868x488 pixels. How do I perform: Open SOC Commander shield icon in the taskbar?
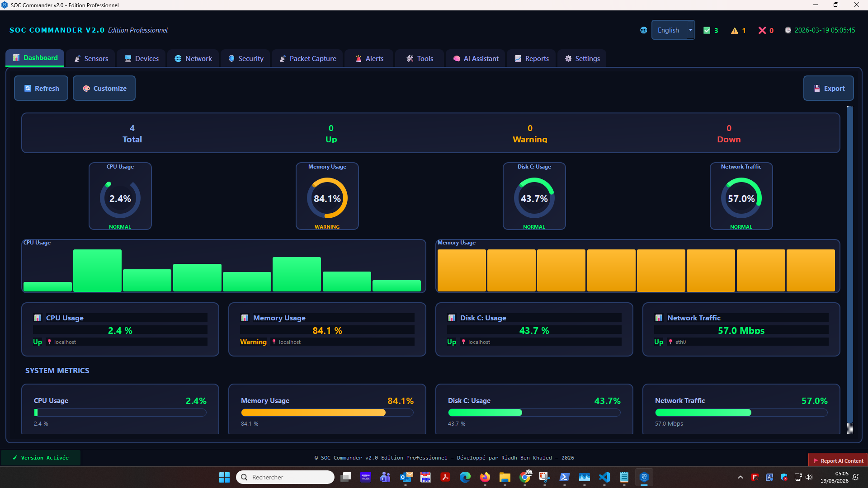pyautogui.click(x=644, y=477)
